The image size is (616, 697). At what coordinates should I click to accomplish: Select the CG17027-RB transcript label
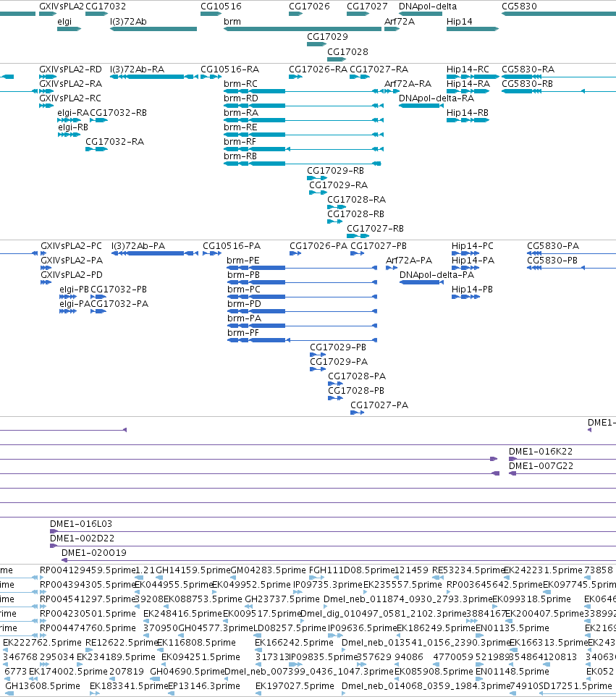tap(376, 229)
